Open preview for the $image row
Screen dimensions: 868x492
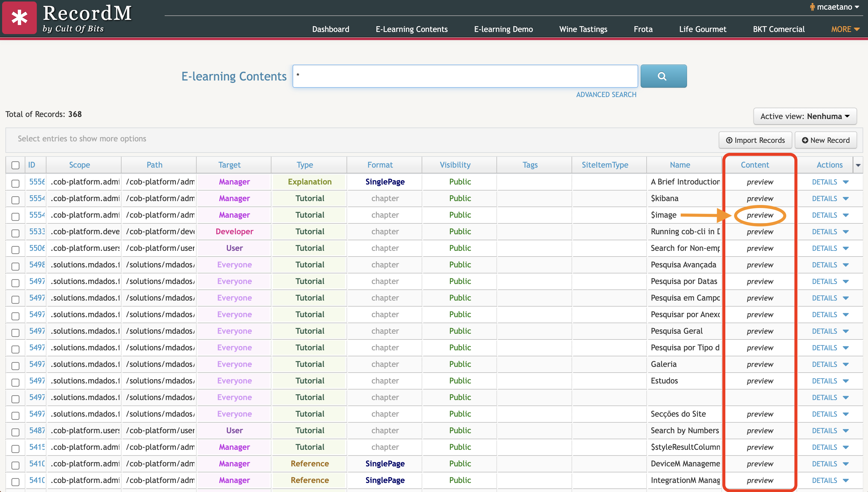tap(760, 215)
